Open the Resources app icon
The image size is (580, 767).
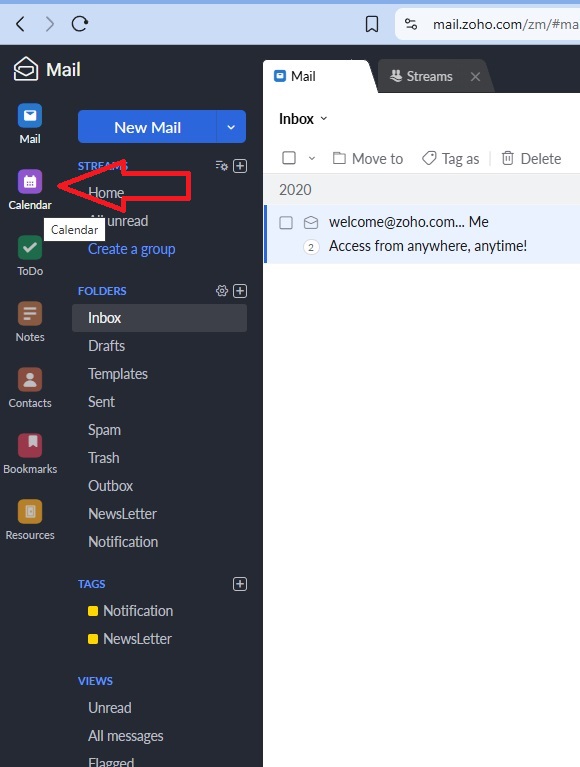[30, 512]
